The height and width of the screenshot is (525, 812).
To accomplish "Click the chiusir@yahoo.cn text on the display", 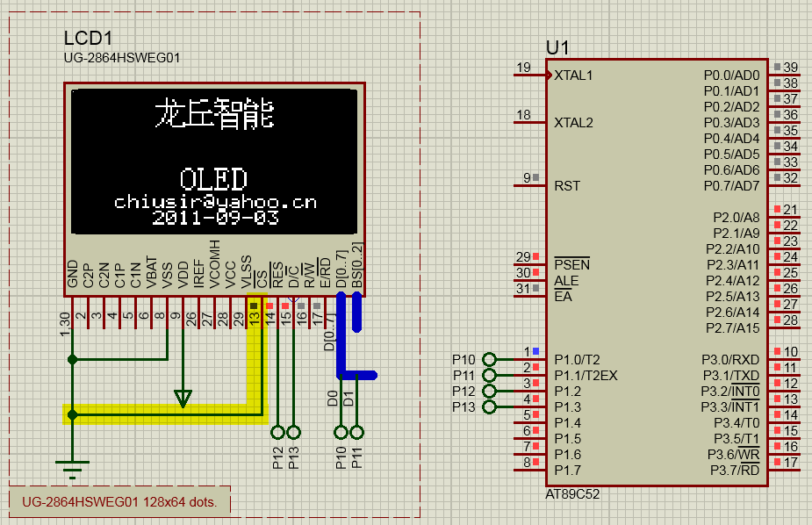I will (215, 201).
